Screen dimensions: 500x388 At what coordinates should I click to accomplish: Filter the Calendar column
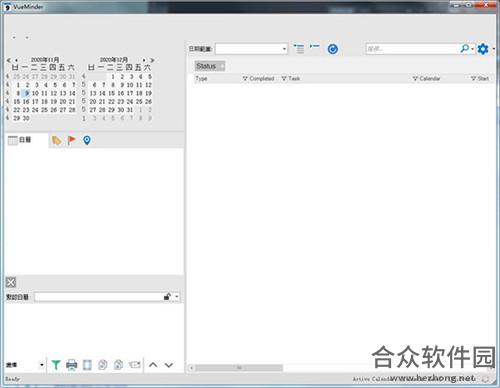[x=415, y=79]
